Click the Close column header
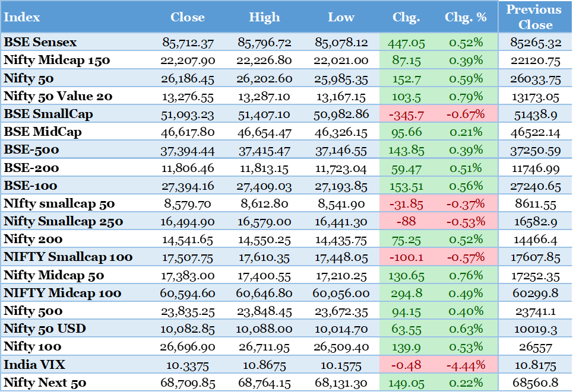573x392 pixels. pos(188,17)
